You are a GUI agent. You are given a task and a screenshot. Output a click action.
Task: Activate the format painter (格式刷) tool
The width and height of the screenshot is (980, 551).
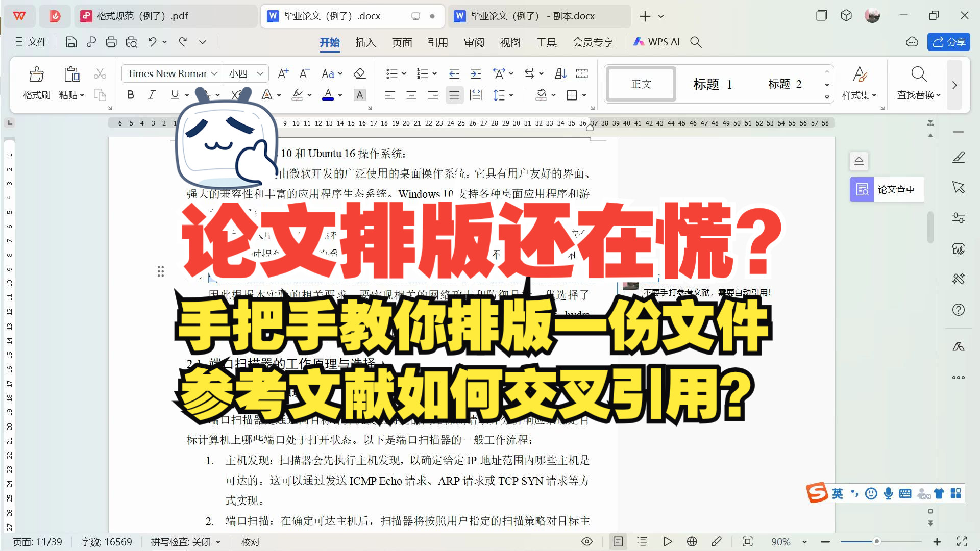coord(36,82)
